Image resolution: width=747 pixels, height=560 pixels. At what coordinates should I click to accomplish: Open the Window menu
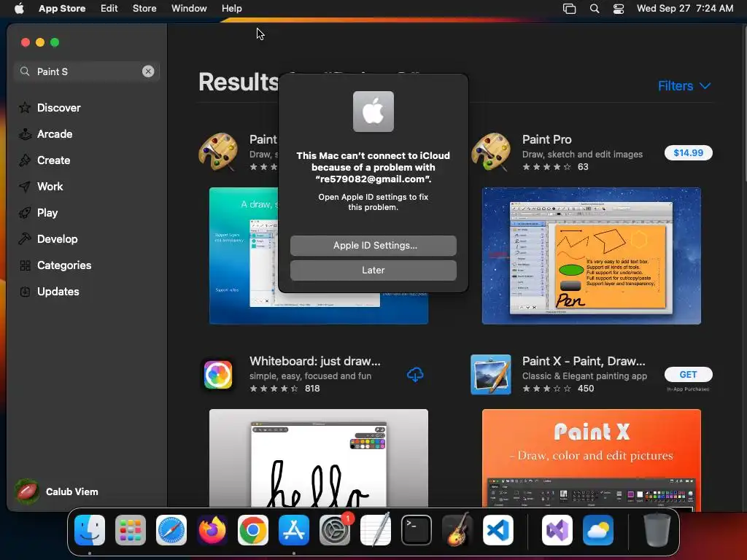click(189, 9)
